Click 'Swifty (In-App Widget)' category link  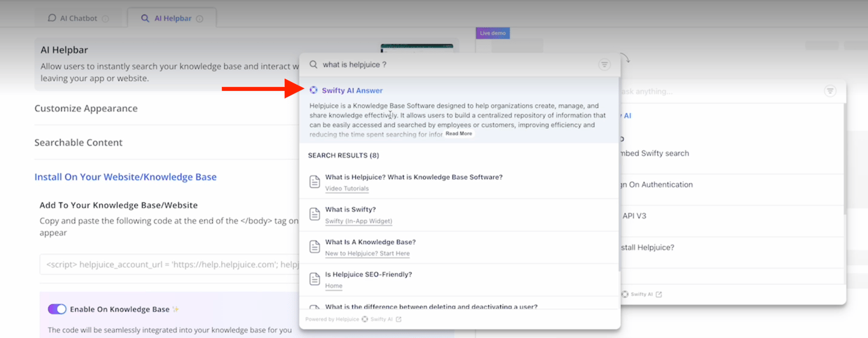pyautogui.click(x=358, y=221)
